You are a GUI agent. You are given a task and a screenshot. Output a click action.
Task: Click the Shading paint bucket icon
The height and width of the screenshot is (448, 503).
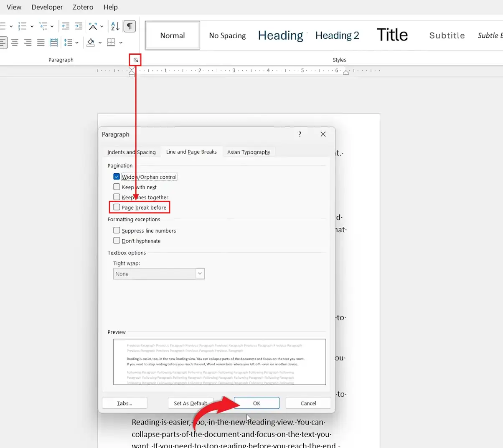(x=90, y=42)
